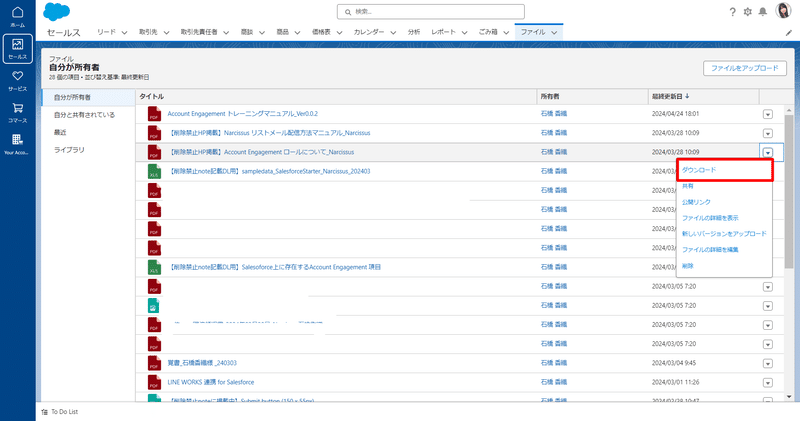Click the pencil edit navigation icon
This screenshot has height=421, width=800.
coord(789,33)
